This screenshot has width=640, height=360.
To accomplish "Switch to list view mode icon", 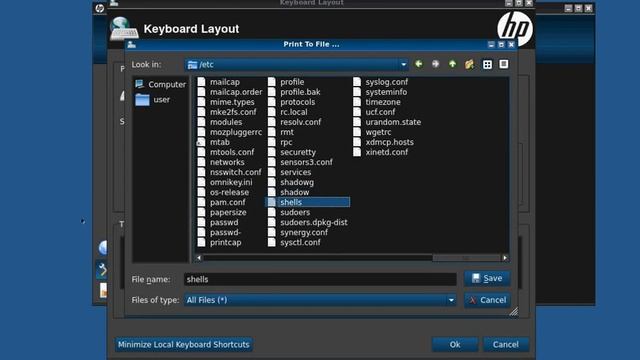I will [487, 64].
